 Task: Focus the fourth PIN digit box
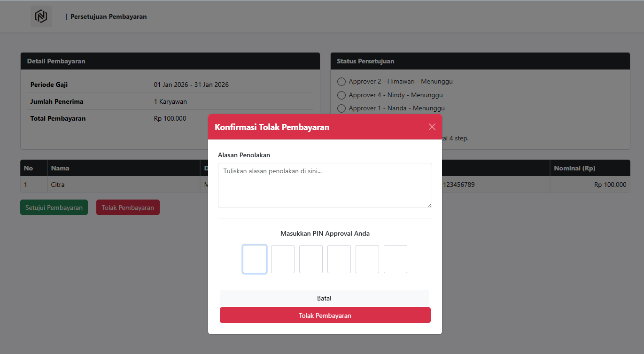(339, 259)
